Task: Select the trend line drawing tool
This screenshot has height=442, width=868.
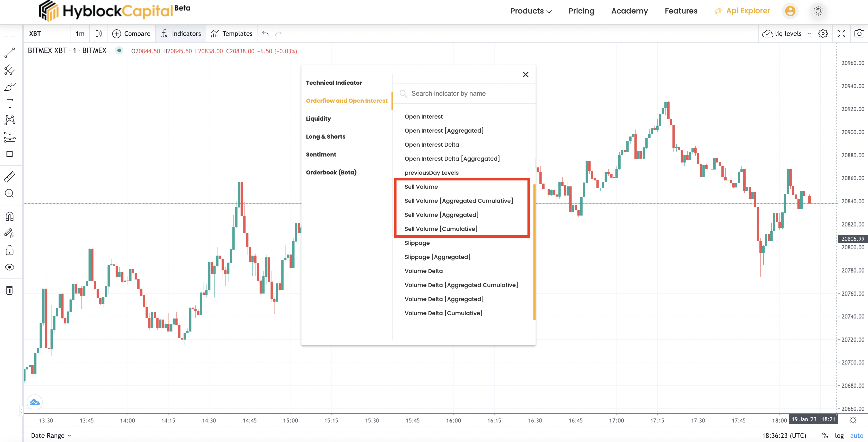Action: (9, 53)
